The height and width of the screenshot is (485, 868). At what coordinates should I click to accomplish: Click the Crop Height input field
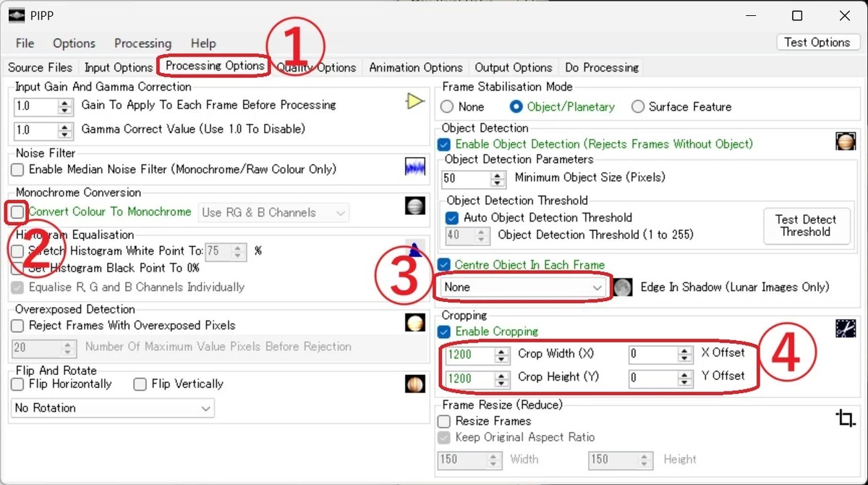pos(470,378)
